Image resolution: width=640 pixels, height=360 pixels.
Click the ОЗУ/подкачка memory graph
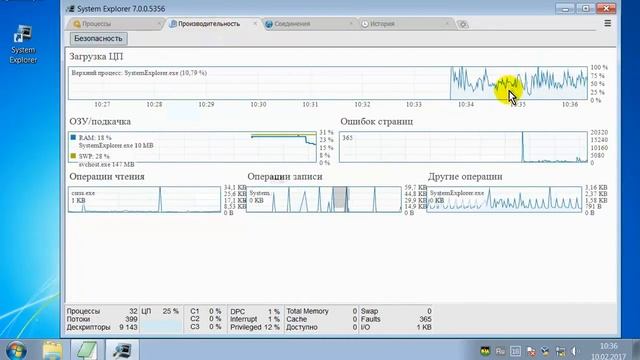coord(192,147)
